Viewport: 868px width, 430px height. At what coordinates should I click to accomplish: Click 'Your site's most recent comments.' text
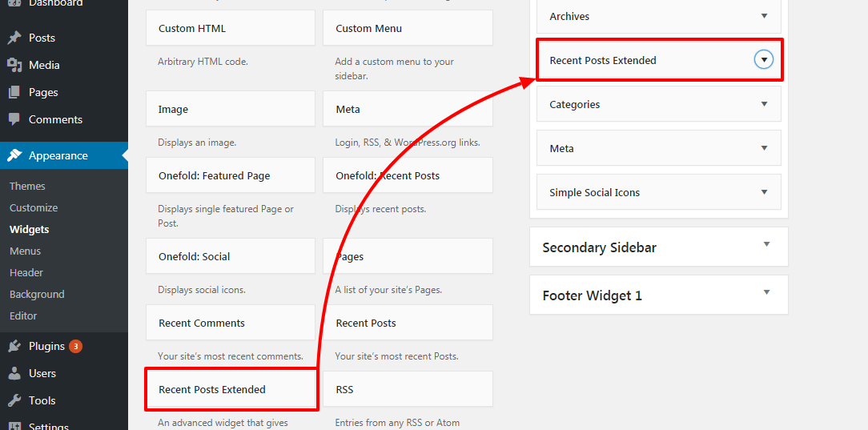(x=231, y=356)
